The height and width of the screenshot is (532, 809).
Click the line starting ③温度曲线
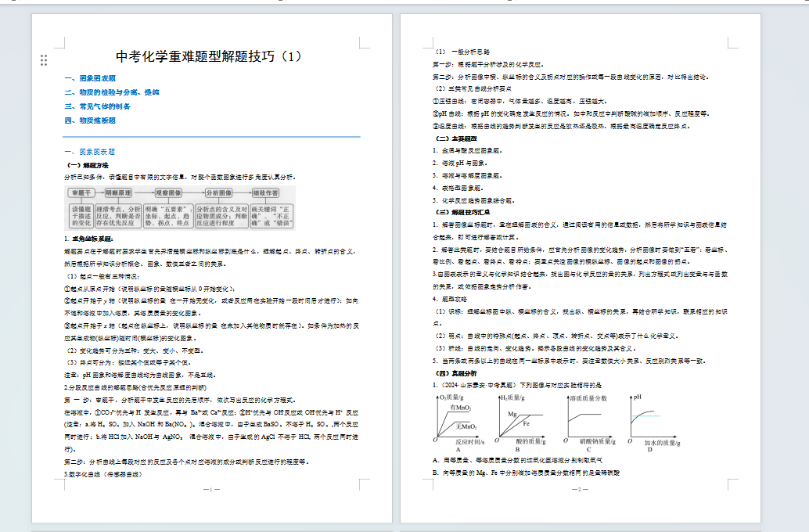pos(561,126)
